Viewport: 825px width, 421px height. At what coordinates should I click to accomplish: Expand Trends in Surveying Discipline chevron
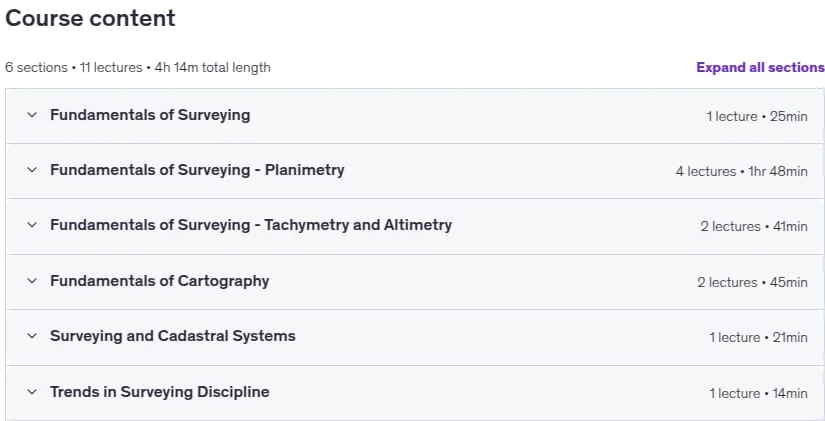click(32, 392)
